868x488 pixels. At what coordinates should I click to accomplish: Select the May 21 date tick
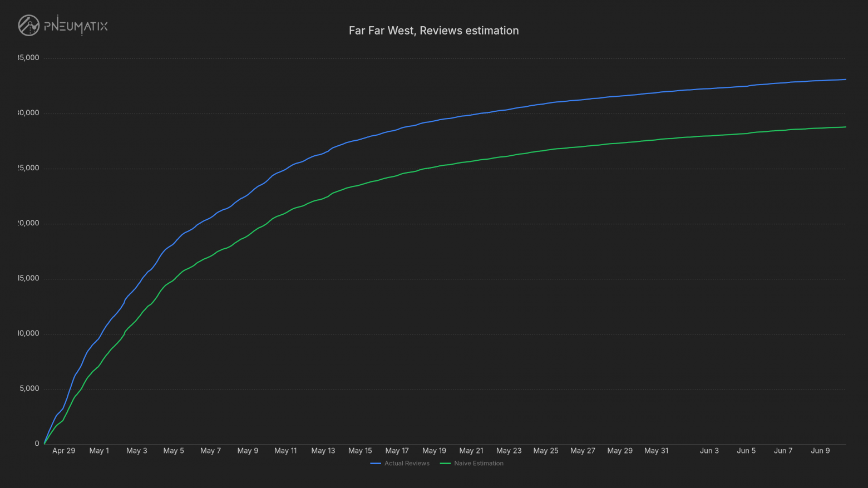point(471,451)
